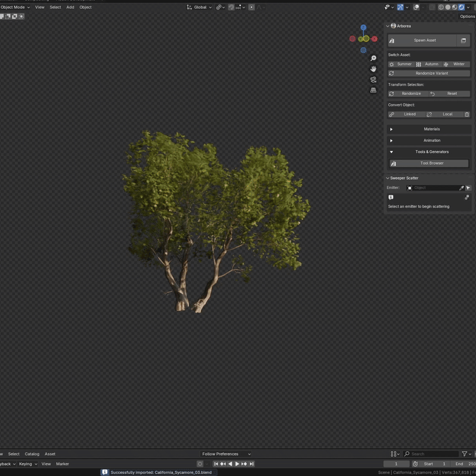Image resolution: width=476 pixels, height=476 pixels.
Task: Click the Z axis on navigation gizmo
Action: [364, 27]
